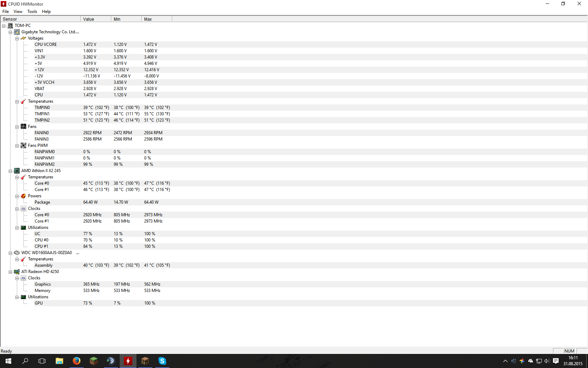Show hidden system tray icons
The height and width of the screenshot is (368, 588).
pyautogui.click(x=505, y=361)
